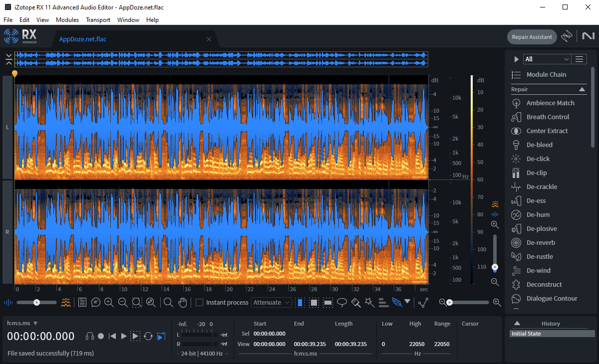
Task: Select Initial State in History
Action: [552, 334]
